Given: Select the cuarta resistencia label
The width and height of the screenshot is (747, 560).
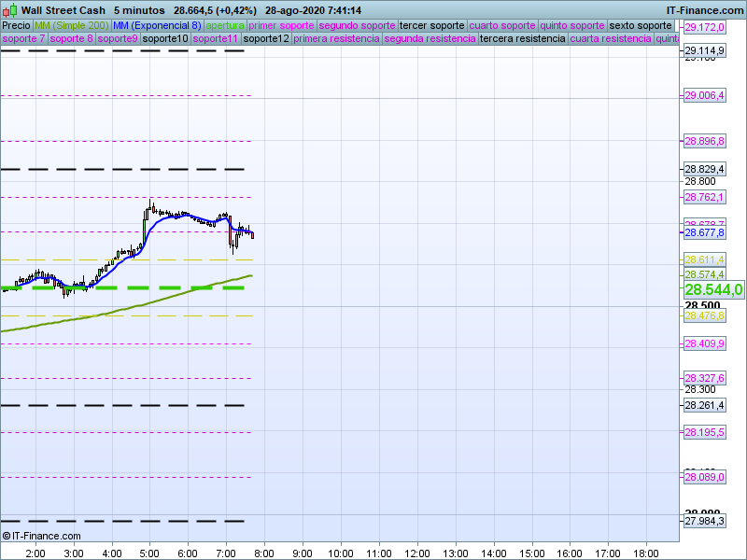Looking at the screenshot, I should pyautogui.click(x=611, y=39).
